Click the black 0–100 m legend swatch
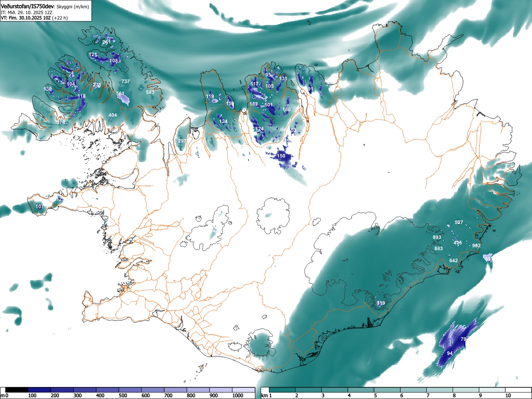This screenshot has height=399, width=532. 17,390
